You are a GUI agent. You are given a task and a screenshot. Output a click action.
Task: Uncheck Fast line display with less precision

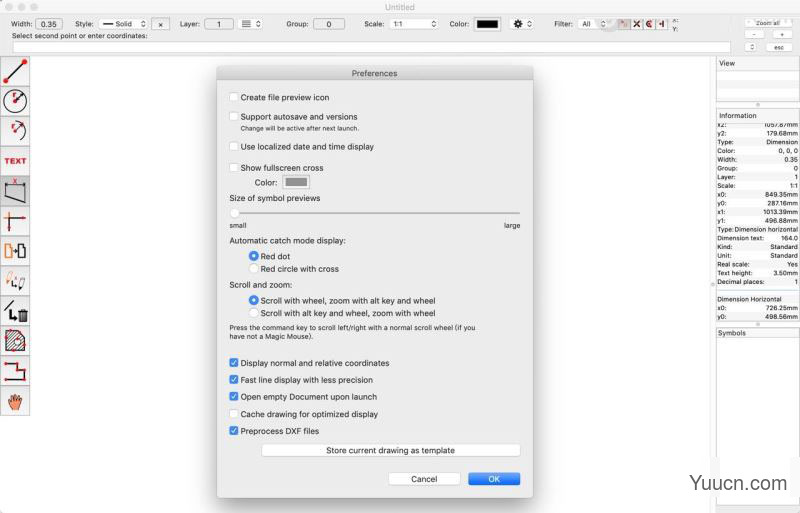point(234,380)
